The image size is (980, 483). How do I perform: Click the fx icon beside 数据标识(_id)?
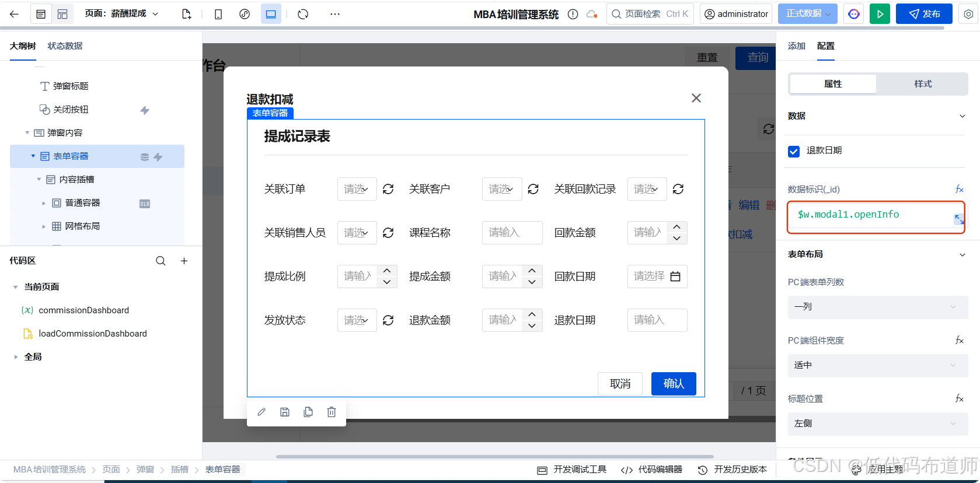coord(959,189)
